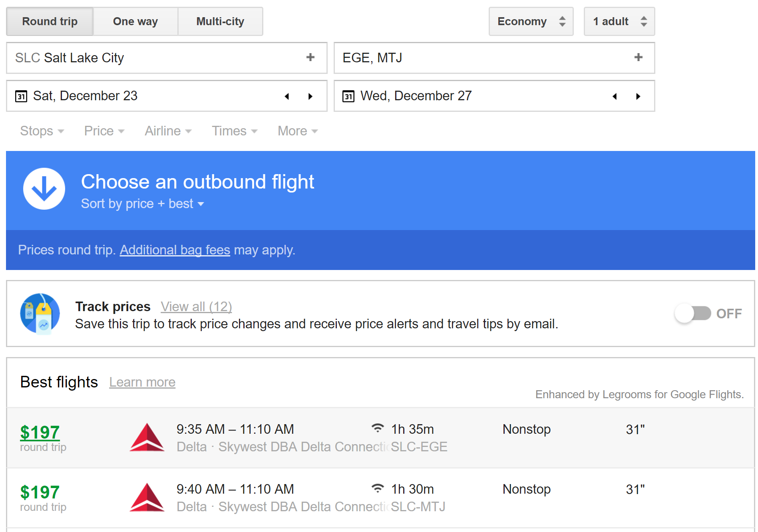Advance departure date with next arrow
The width and height of the screenshot is (758, 532).
coord(310,96)
